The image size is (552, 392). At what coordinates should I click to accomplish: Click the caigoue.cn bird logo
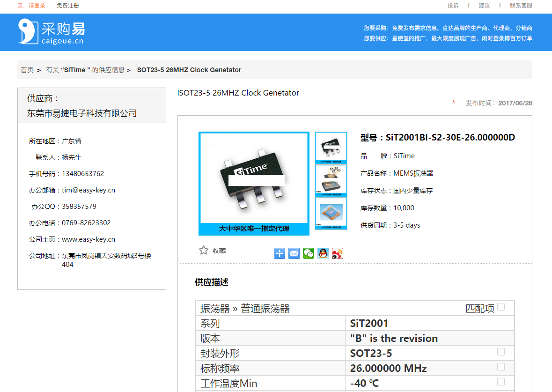click(x=28, y=31)
